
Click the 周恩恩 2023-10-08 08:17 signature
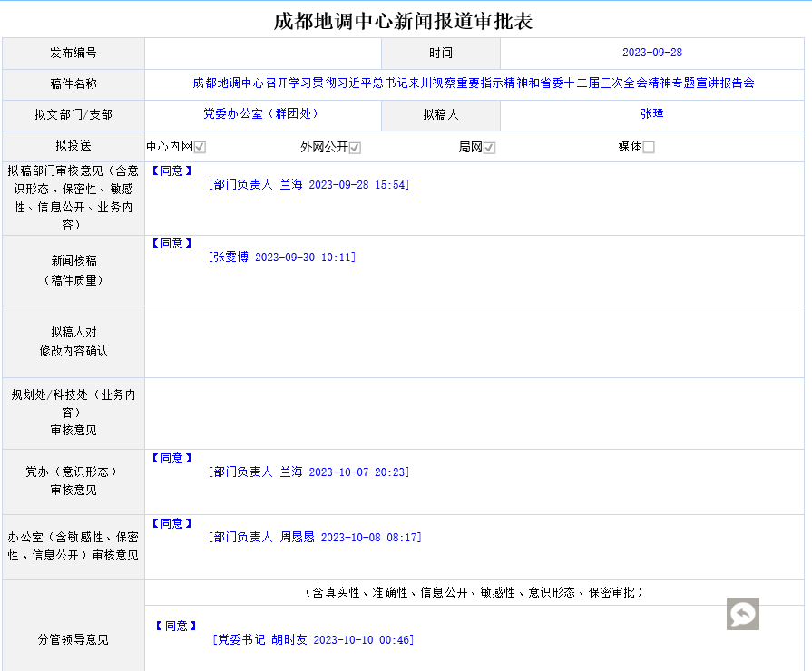(x=315, y=538)
